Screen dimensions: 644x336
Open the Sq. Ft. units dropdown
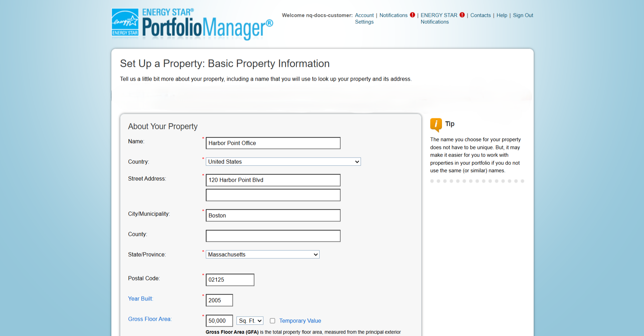[x=250, y=321]
